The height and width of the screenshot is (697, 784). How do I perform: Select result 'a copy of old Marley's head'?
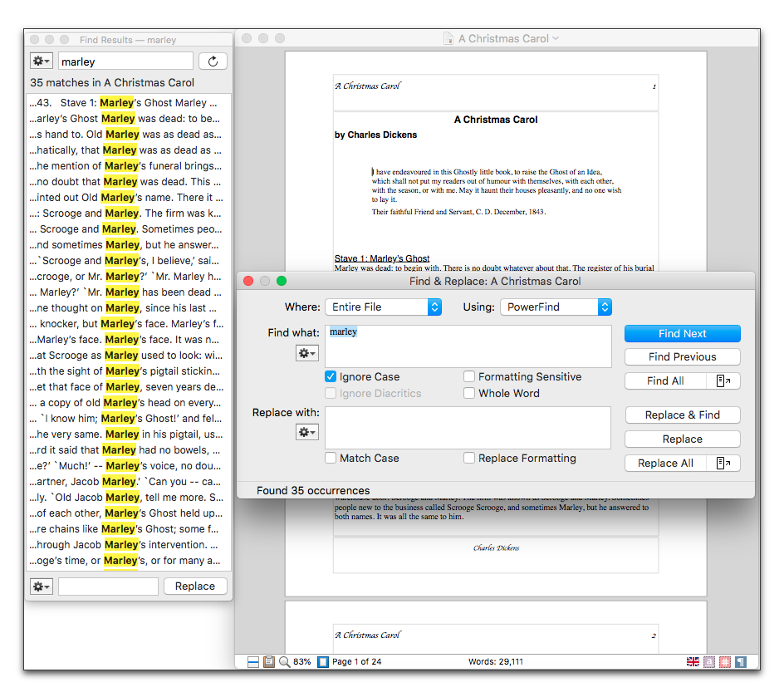coord(129,403)
